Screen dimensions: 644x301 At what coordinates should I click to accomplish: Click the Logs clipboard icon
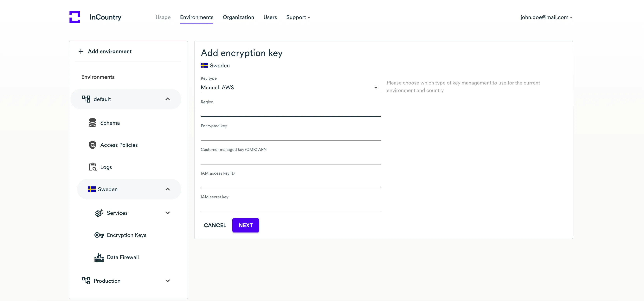[x=93, y=167]
